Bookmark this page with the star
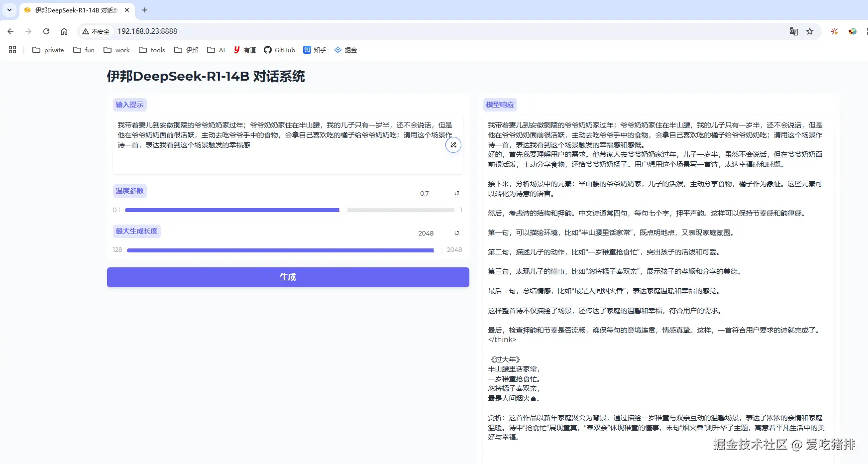 (x=810, y=31)
